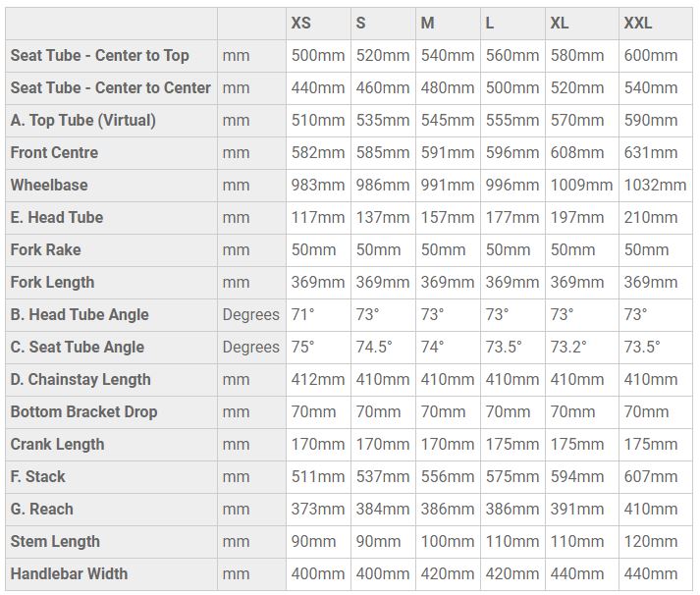Screen dimensions: 700x595
Task: Select the XS size column header
Action: 300,23
